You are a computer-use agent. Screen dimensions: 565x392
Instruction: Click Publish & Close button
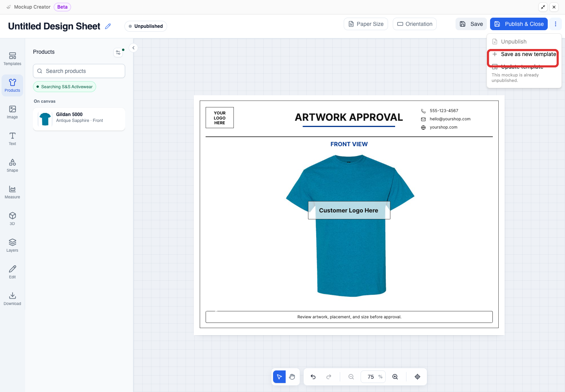[519, 24]
